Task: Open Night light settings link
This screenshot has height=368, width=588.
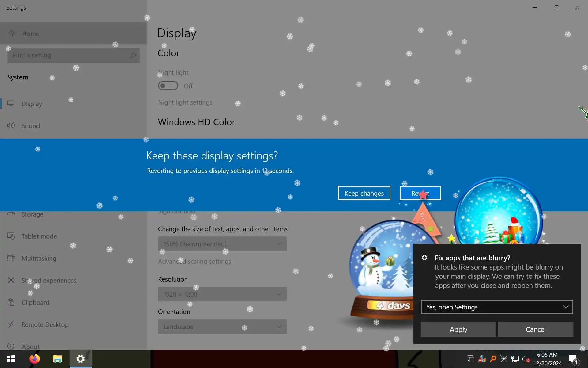Action: tap(185, 102)
